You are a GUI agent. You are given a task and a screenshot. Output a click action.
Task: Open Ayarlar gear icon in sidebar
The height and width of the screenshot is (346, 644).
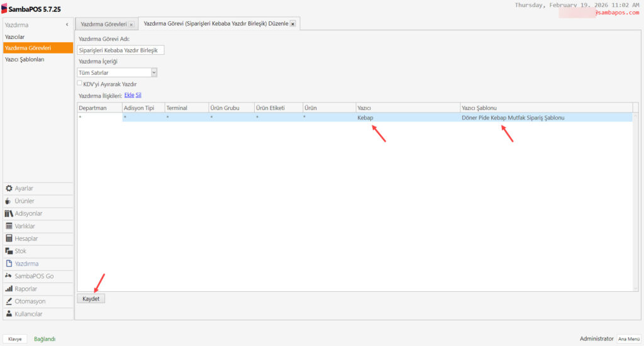coord(9,188)
